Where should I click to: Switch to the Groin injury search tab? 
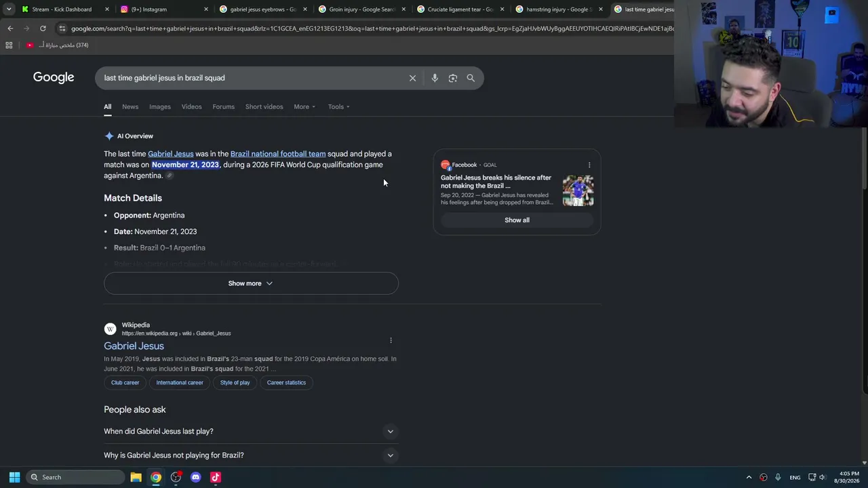coord(362,9)
